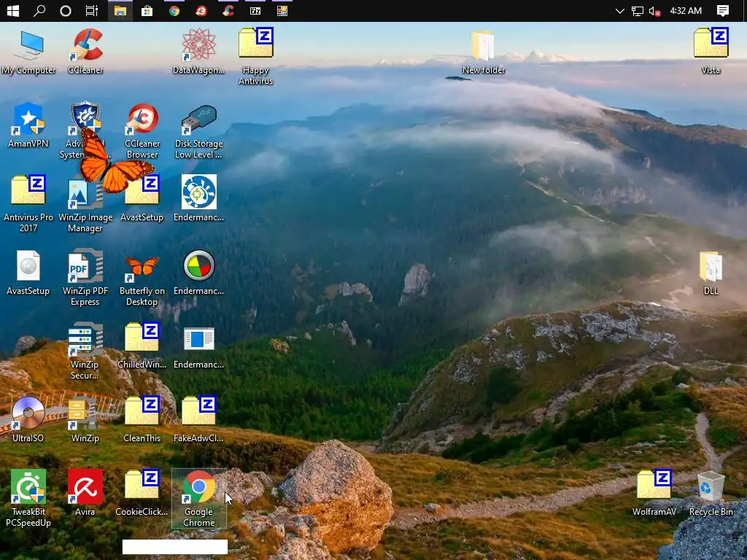
Task: Open CCleaner Browser from the taskbar
Action: (x=201, y=10)
